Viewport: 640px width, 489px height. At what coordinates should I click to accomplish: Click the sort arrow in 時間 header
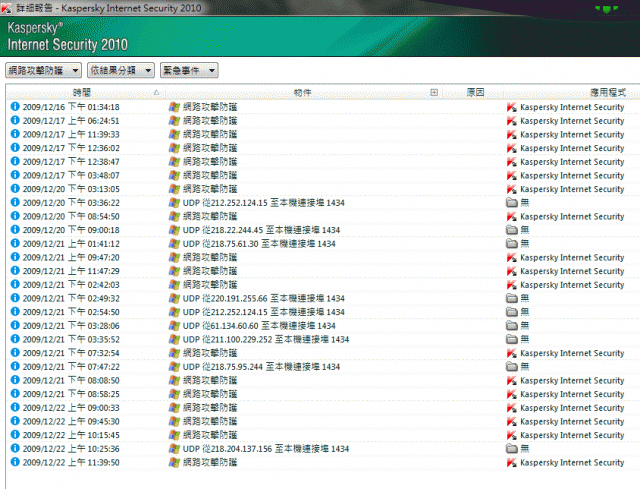[156, 93]
